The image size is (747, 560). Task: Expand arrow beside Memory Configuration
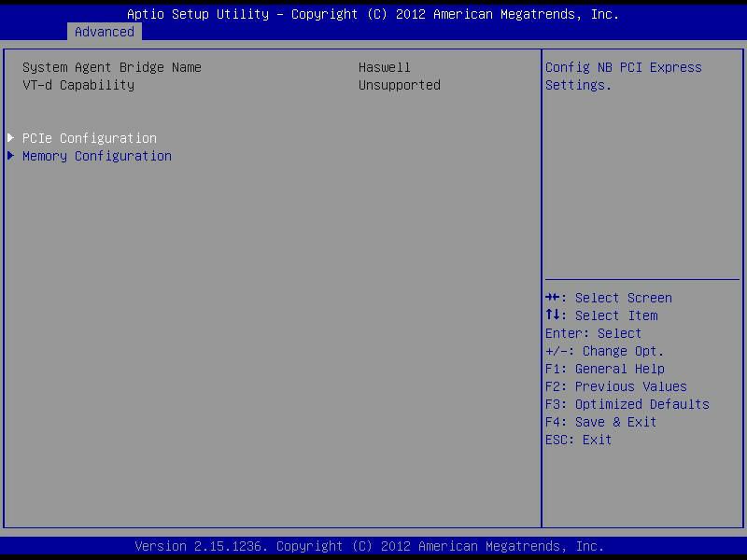coord(10,155)
